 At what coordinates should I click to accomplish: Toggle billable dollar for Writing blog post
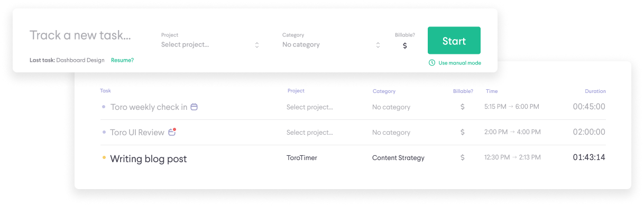(463, 157)
